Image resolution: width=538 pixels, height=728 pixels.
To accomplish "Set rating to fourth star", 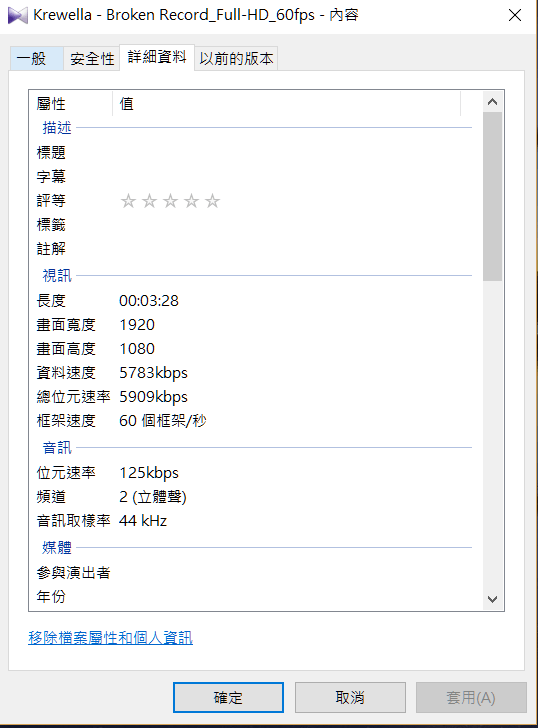I will (x=191, y=201).
